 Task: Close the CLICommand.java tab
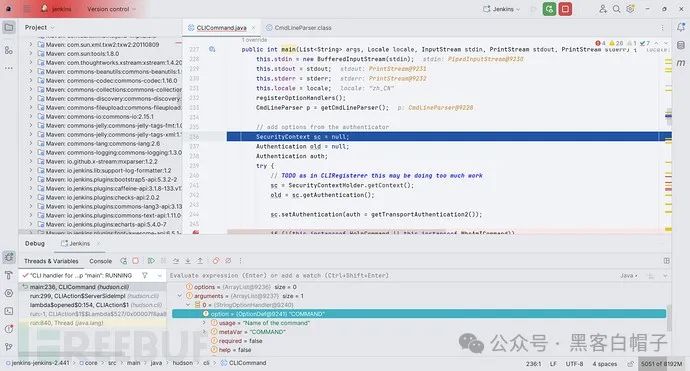(253, 28)
